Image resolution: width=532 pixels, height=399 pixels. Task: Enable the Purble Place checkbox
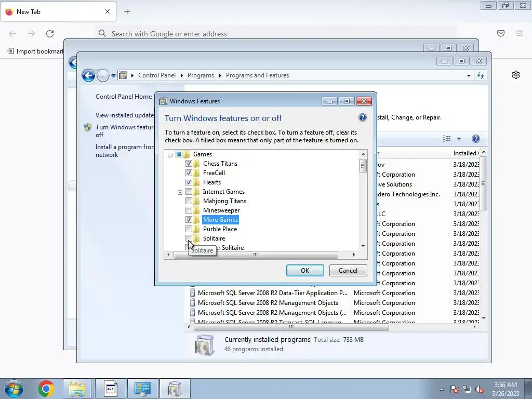point(189,229)
